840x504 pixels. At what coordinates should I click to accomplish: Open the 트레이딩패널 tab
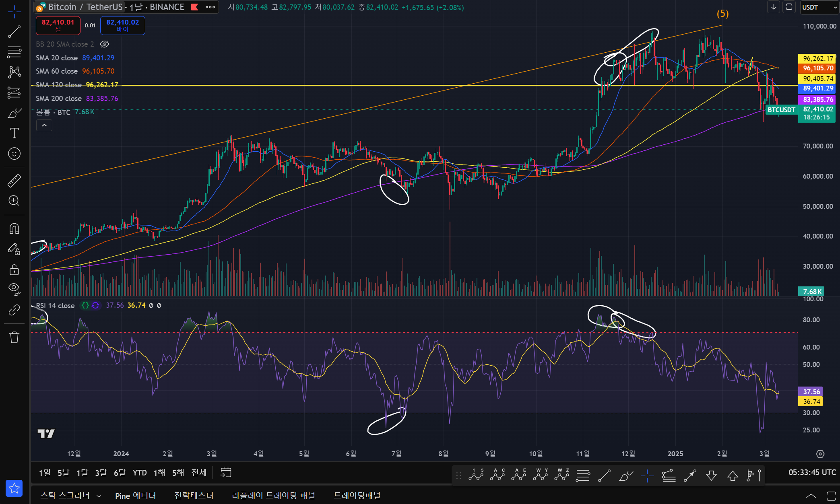pos(357,496)
